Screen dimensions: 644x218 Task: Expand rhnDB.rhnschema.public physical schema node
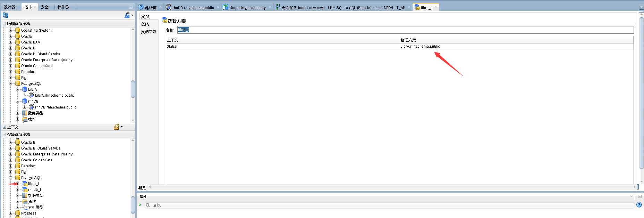coord(24,107)
